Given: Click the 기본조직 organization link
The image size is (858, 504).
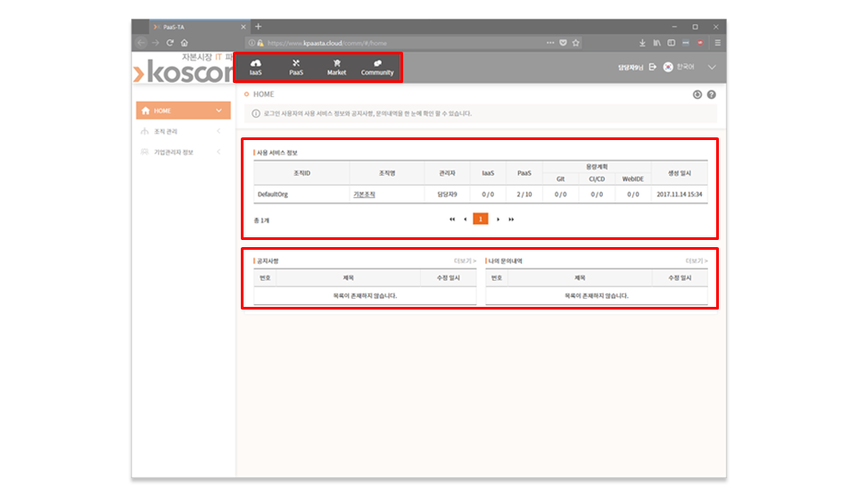Looking at the screenshot, I should pos(364,194).
